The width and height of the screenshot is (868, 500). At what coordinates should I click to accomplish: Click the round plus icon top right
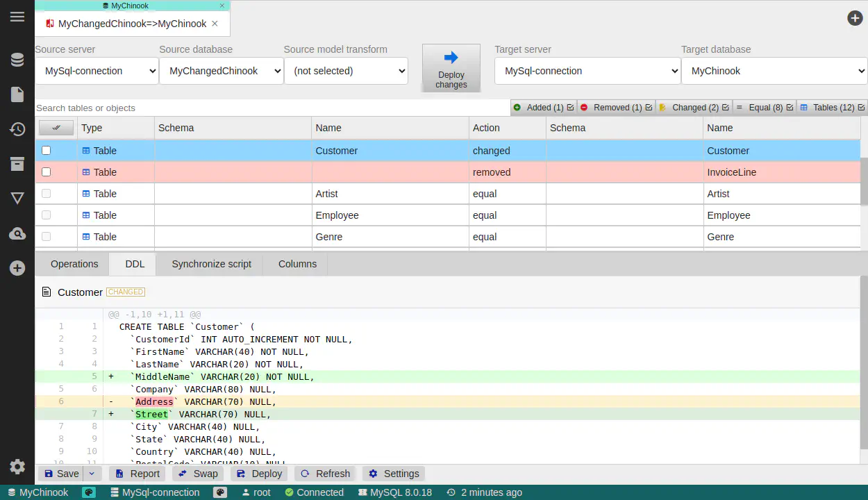point(855,18)
